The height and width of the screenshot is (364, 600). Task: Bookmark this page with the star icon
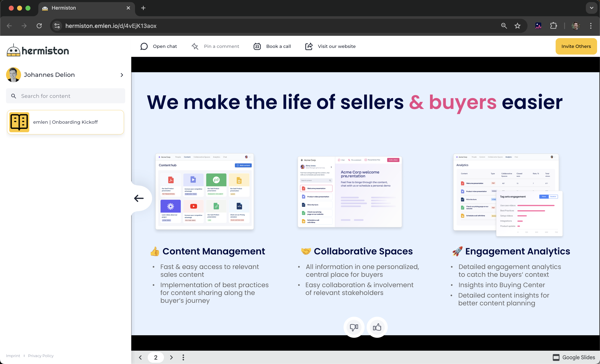pos(517,26)
